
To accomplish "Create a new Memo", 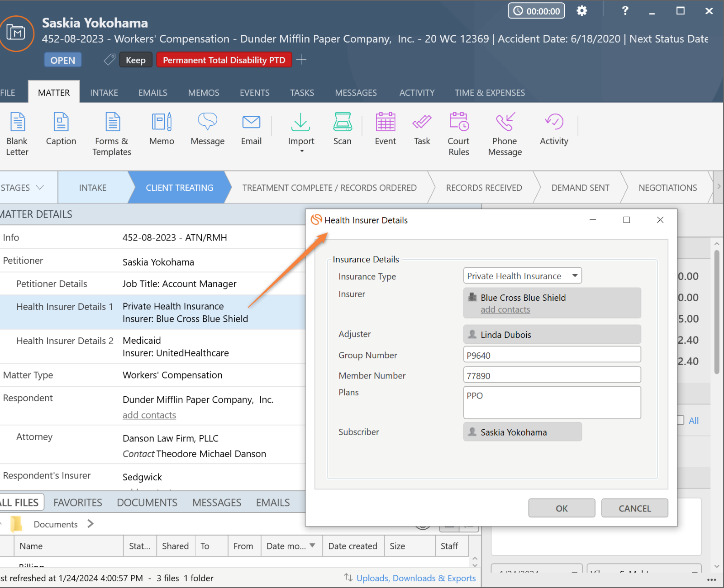I will [162, 129].
